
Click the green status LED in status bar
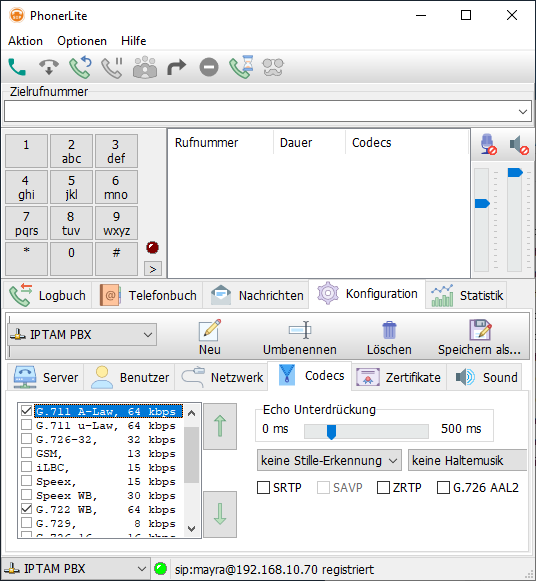pos(161,568)
